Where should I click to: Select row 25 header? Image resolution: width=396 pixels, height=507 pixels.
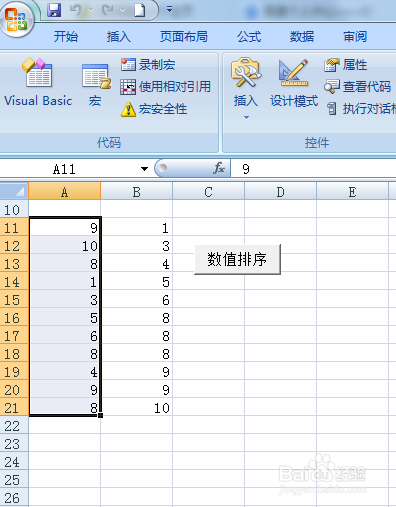(x=14, y=479)
